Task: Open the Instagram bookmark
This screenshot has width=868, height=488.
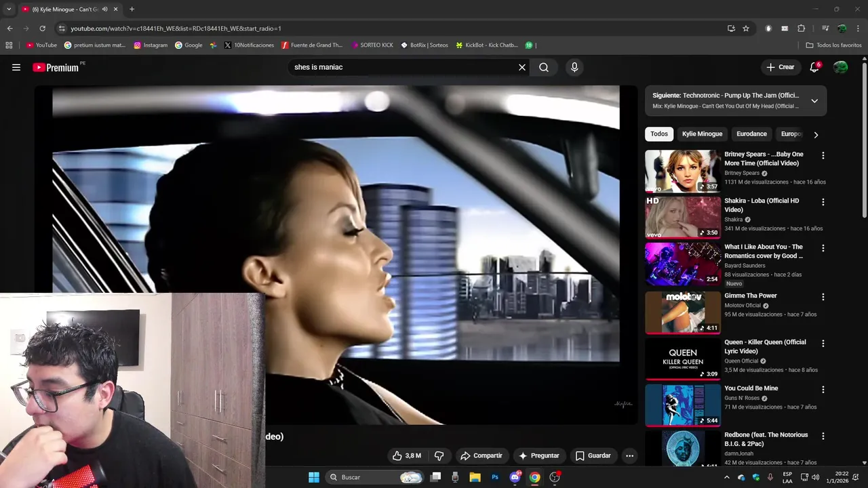Action: point(151,45)
